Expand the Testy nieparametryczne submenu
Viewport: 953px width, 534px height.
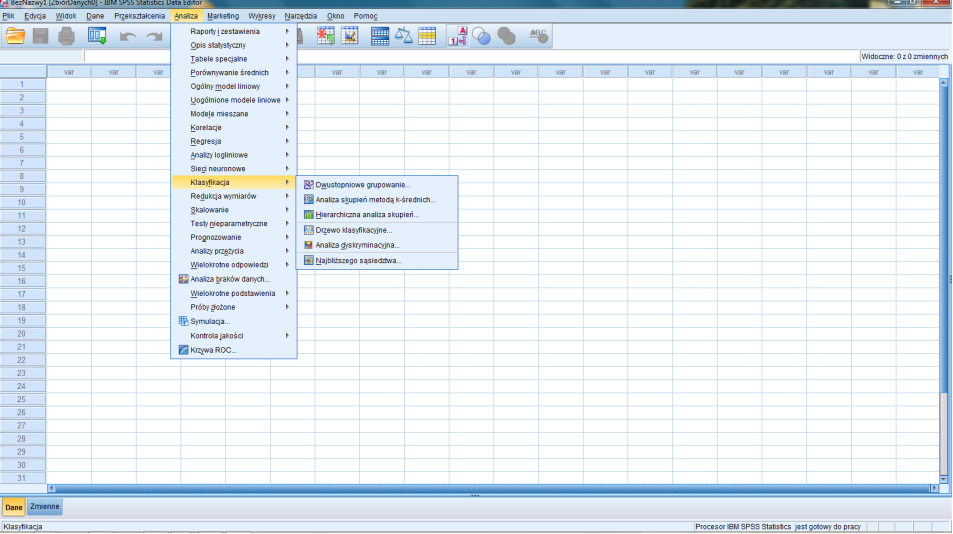[234, 224]
